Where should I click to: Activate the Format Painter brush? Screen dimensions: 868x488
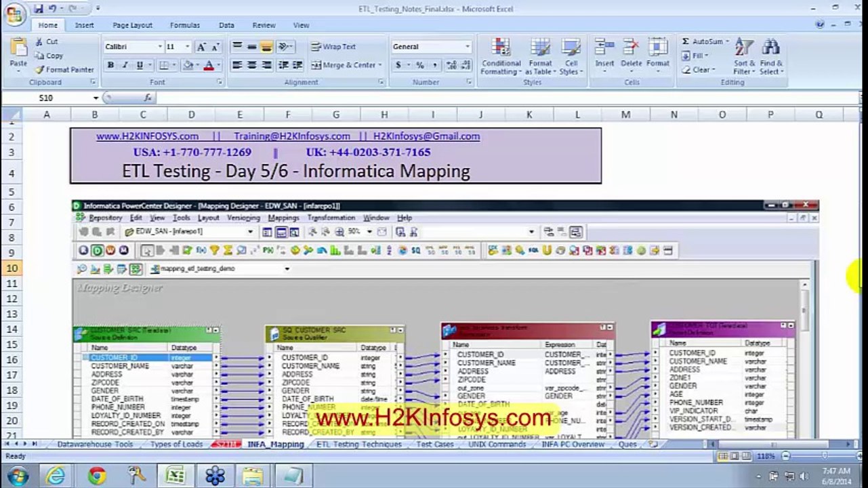(64, 69)
